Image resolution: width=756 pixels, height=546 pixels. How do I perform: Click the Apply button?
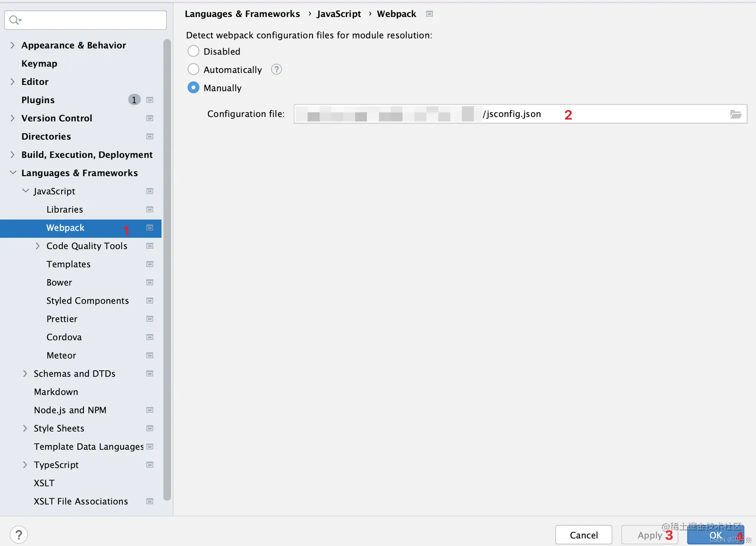[649, 535]
